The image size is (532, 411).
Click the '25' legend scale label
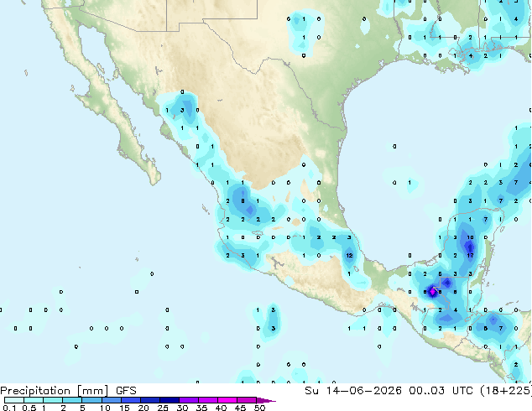coord(163,408)
